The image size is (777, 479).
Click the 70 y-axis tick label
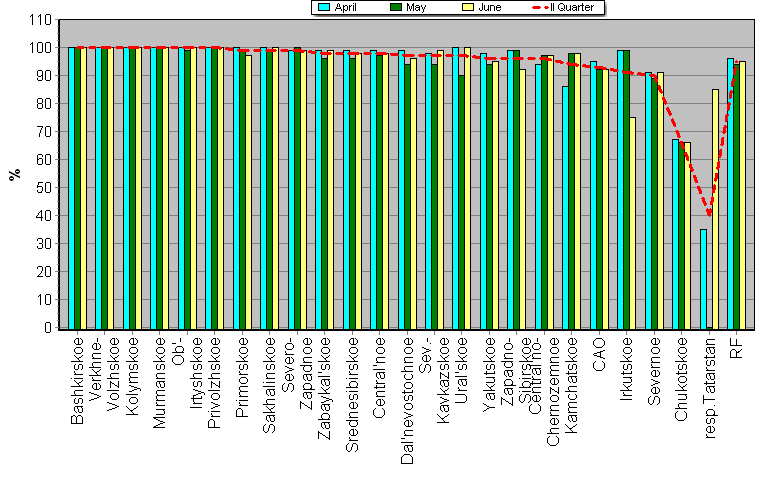tap(44, 132)
